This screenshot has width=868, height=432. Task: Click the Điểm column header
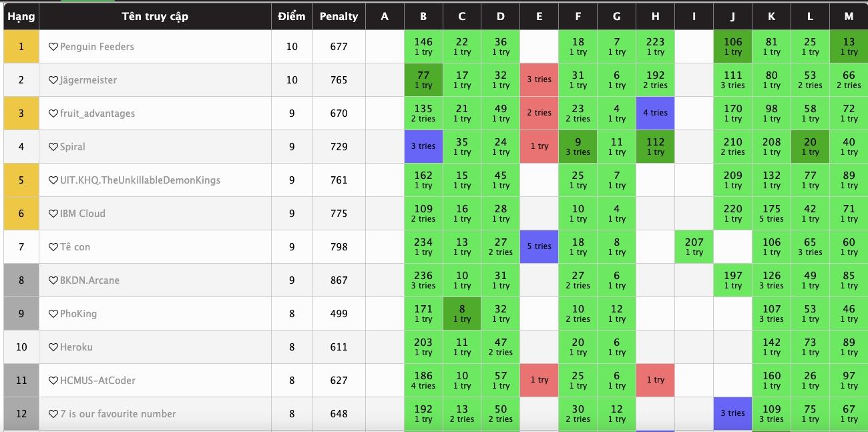point(292,16)
